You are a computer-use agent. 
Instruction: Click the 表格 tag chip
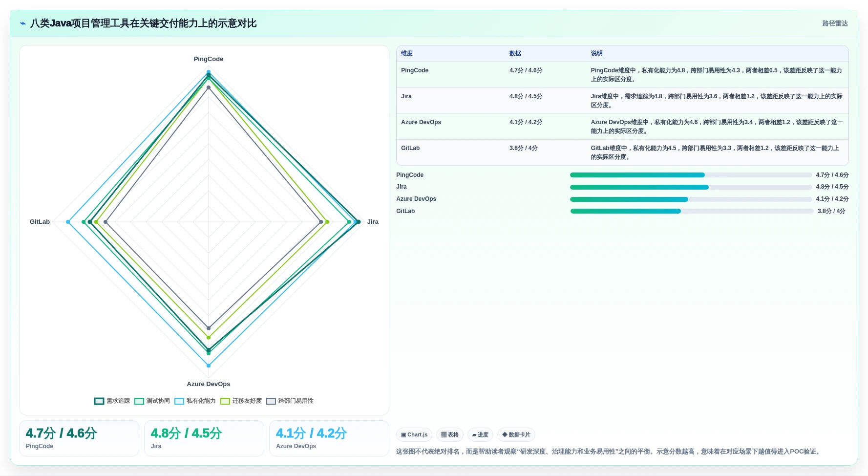coord(450,435)
